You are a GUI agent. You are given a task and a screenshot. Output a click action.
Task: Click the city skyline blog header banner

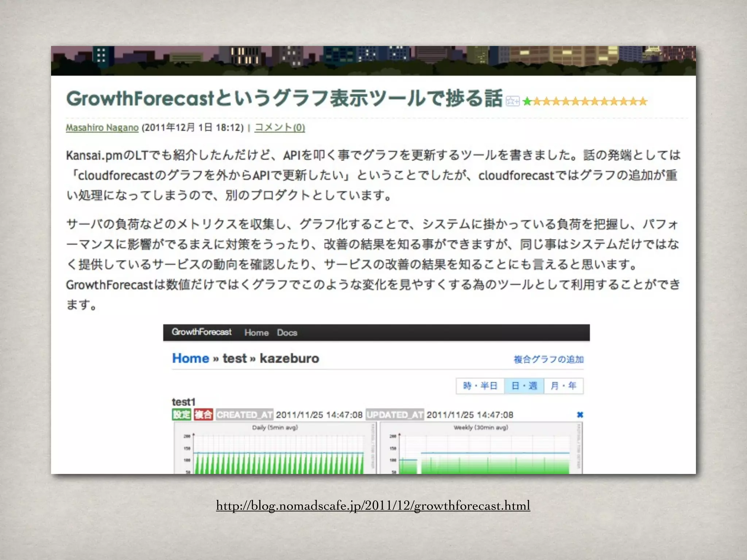click(x=373, y=61)
